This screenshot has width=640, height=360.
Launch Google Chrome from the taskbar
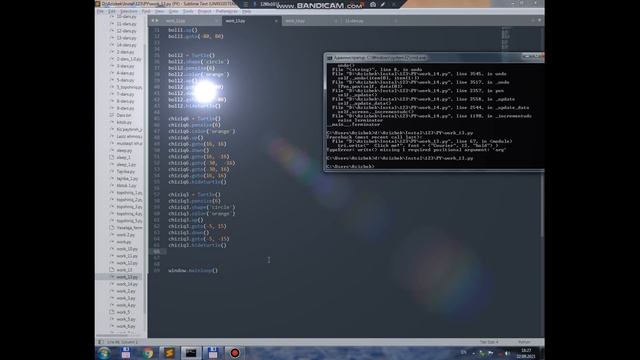[x=148, y=353]
